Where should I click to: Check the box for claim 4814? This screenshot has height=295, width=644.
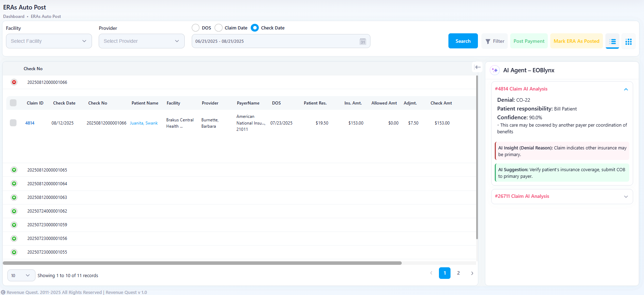click(13, 123)
